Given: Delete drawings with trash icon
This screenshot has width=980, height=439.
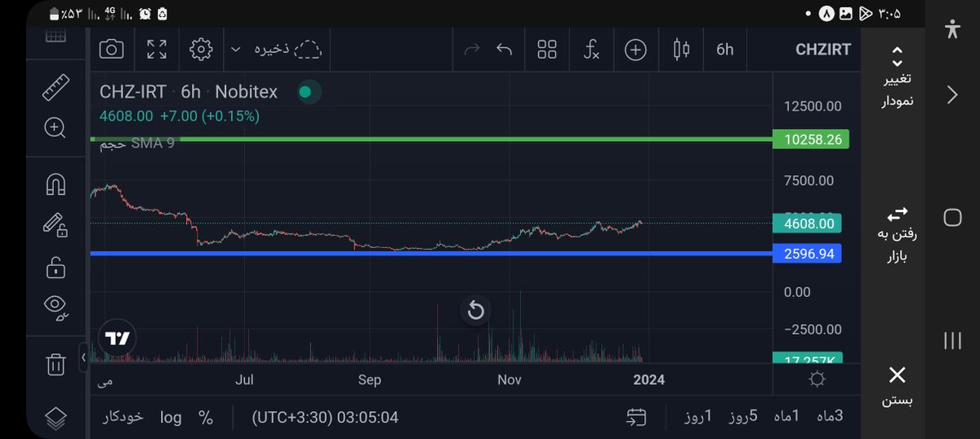Looking at the screenshot, I should [55, 364].
